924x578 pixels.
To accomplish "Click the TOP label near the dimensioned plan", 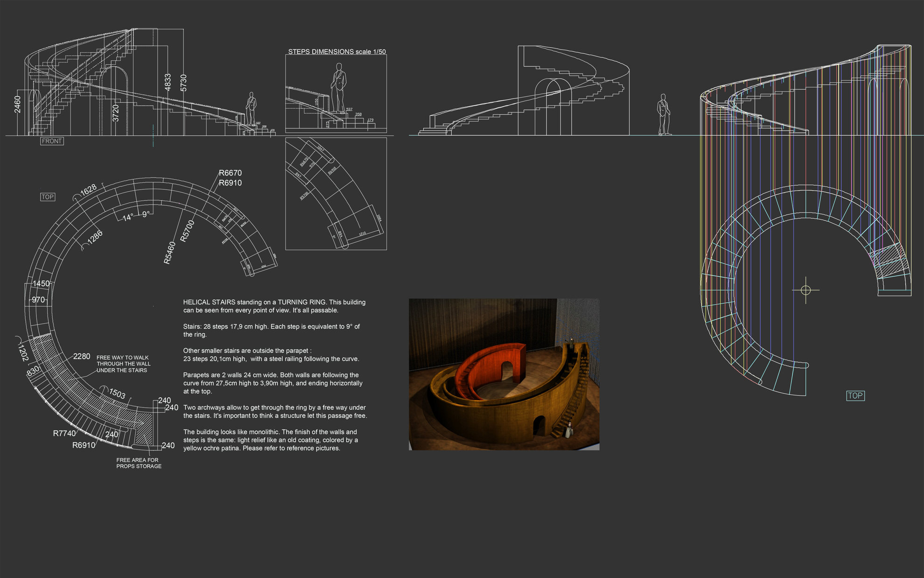I will [x=48, y=197].
